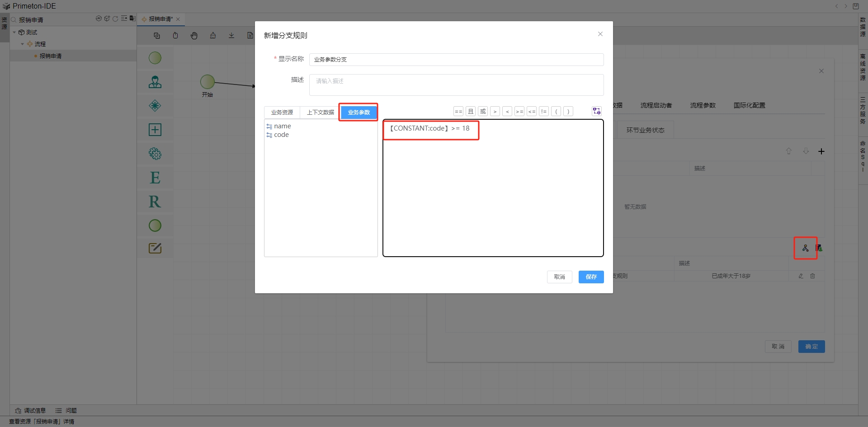Click the 描述 description text area

click(456, 85)
